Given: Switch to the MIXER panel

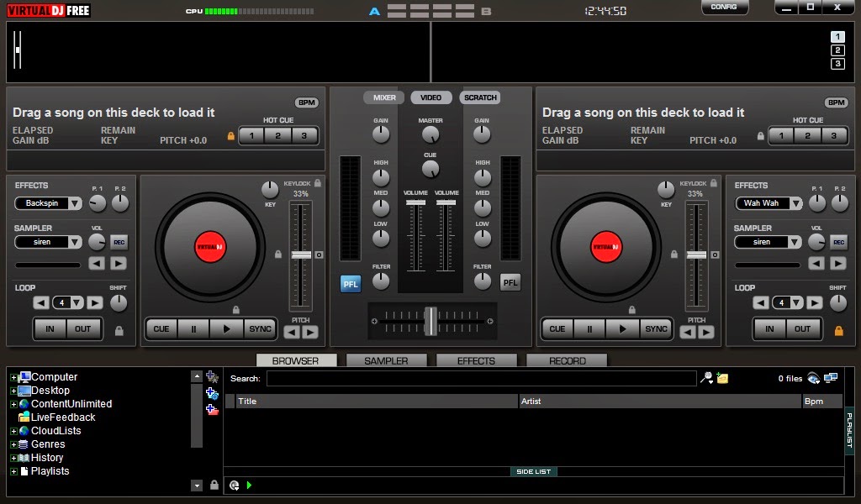Looking at the screenshot, I should click(383, 97).
